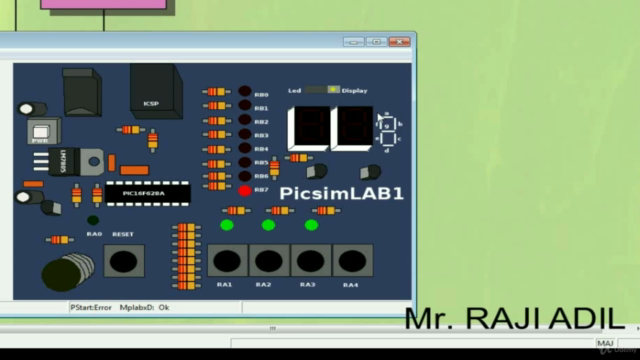640x360 pixels.
Task: Select the PIC16F628A microcontroller chip
Action: (148, 193)
